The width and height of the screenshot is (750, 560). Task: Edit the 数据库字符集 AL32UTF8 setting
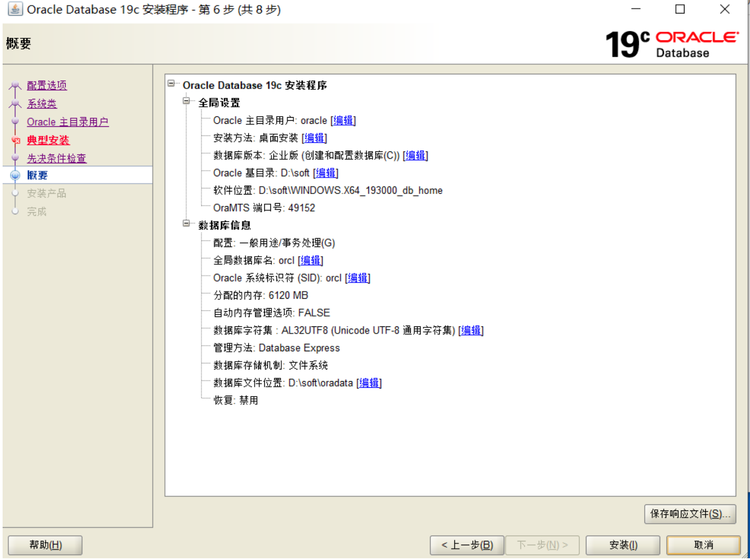click(x=471, y=330)
